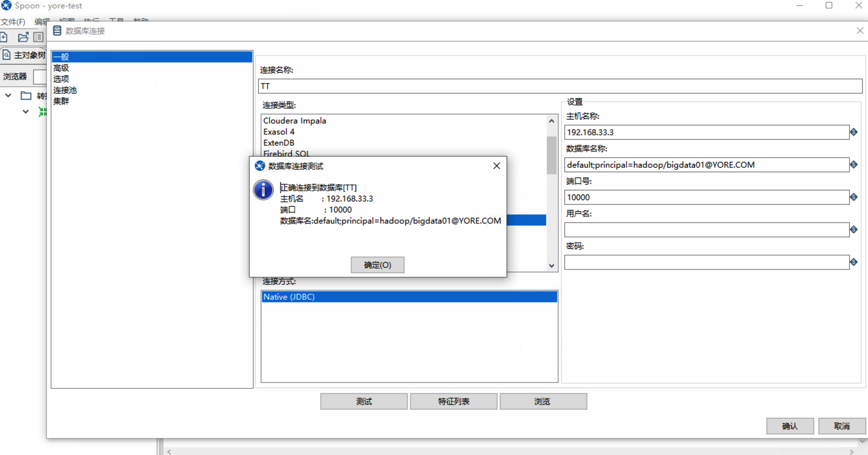The height and width of the screenshot is (455, 868).
Task: Click the empty 用户名 input field
Action: [707, 230]
